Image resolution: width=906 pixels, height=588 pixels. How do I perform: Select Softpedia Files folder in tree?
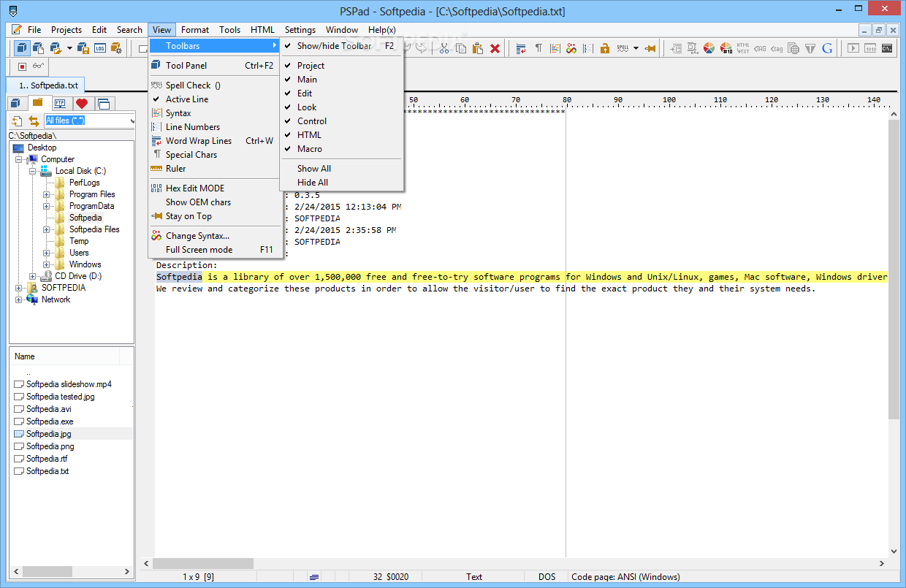point(94,229)
